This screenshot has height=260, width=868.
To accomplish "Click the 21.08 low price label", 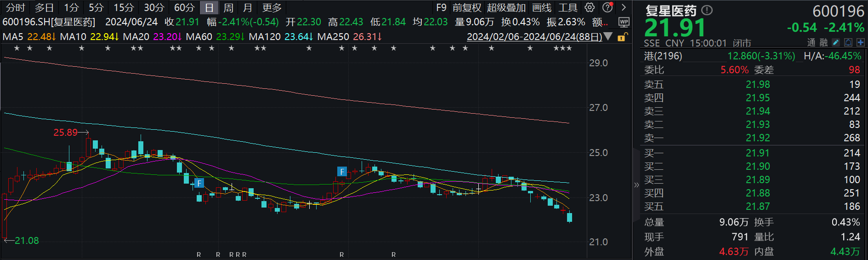I will pyautogui.click(x=27, y=241).
